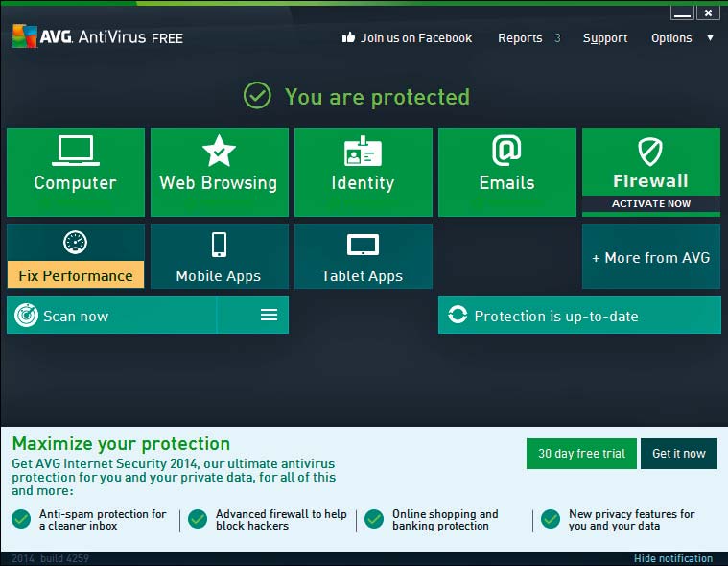Click the update refresh arrows icon
Viewport: 728px width, 566px height.
pos(458,315)
